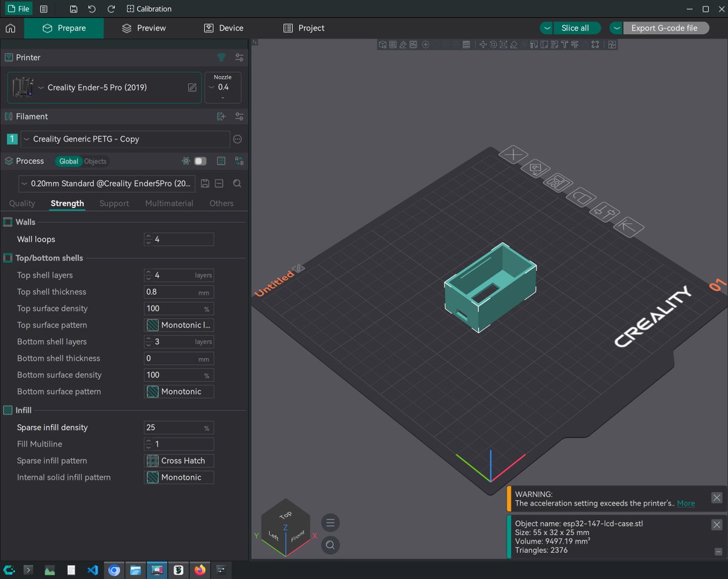Click the Wi-Fi connection icon beside Printer

[x=222, y=57]
